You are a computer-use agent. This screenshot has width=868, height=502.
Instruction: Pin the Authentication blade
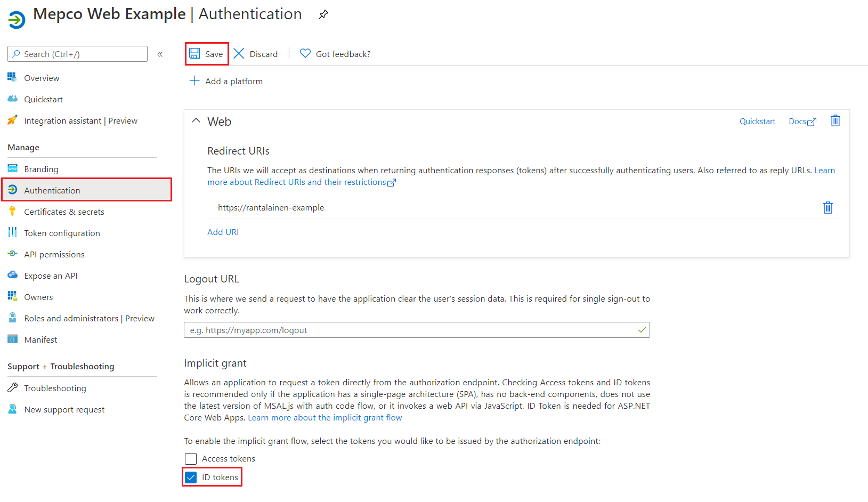[x=323, y=14]
